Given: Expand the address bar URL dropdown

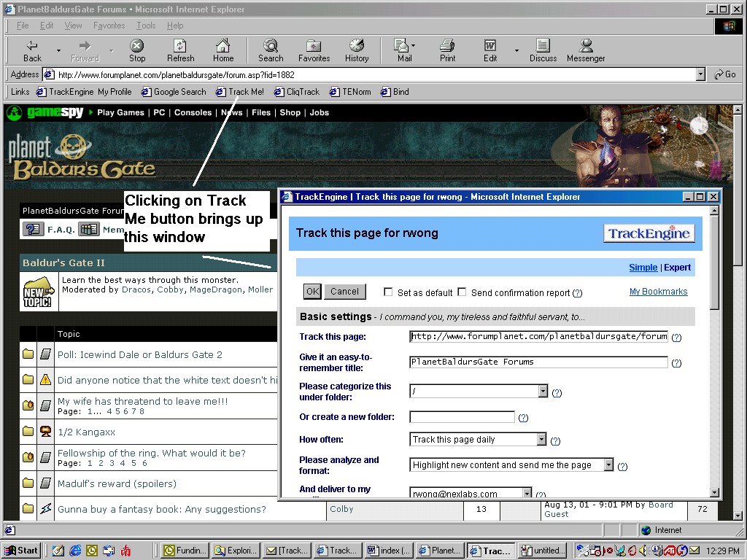Looking at the screenshot, I should [x=700, y=74].
